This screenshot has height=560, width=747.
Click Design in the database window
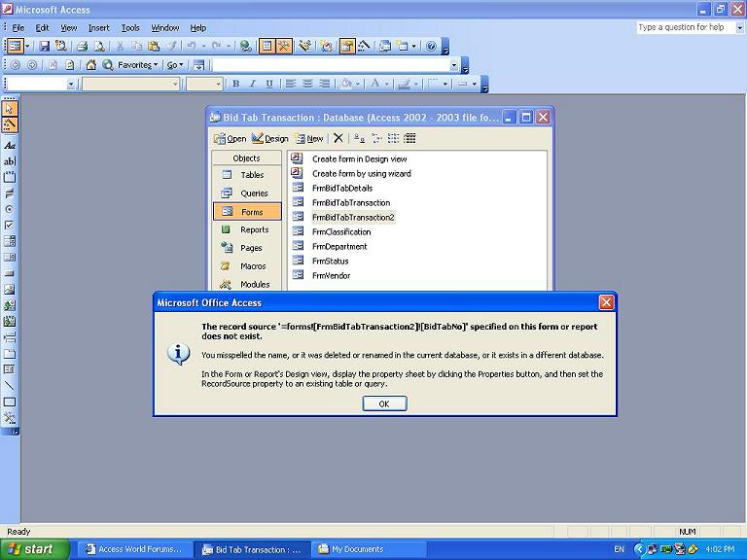click(270, 138)
